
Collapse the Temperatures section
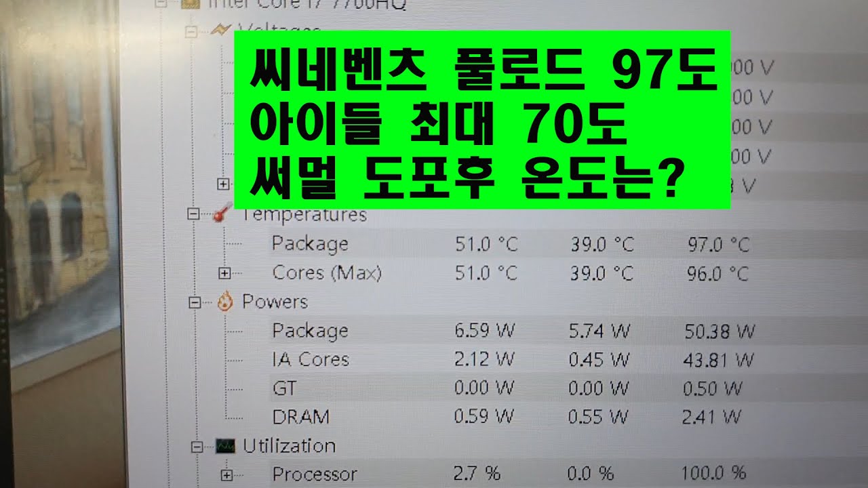coord(193,214)
